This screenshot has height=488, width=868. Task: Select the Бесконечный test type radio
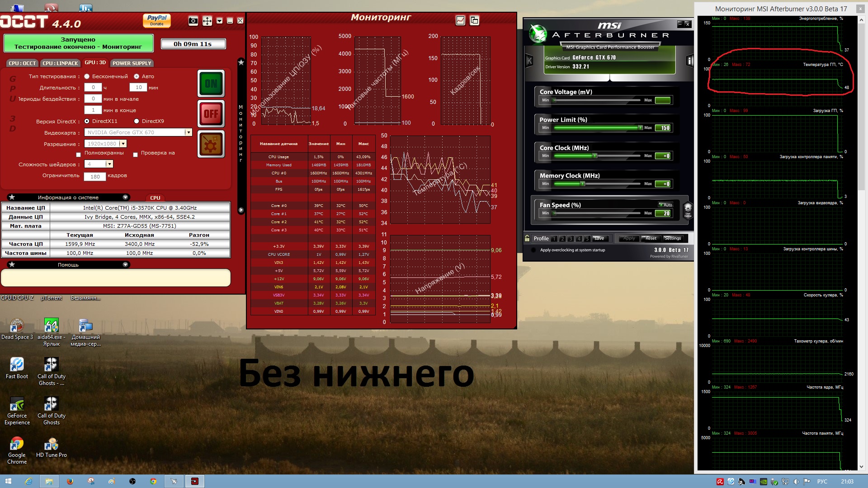[x=87, y=76]
